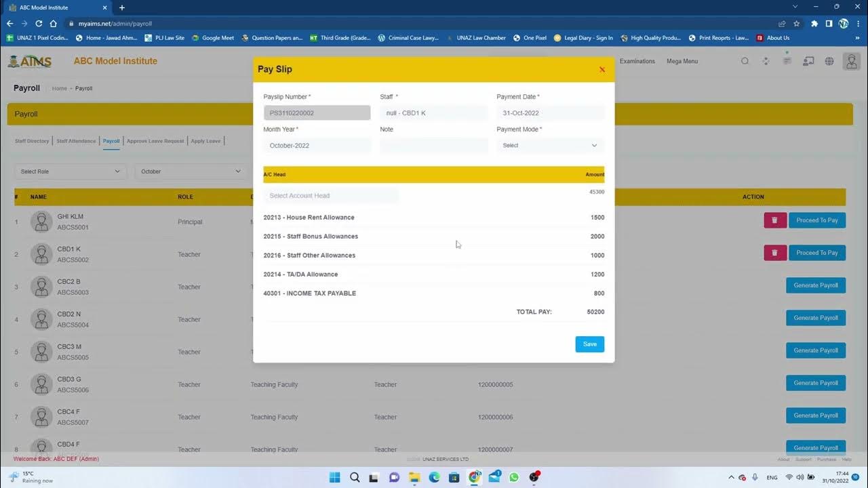Select INCOME TAX PAYABLE row
The width and height of the screenshot is (868, 488).
click(434, 293)
